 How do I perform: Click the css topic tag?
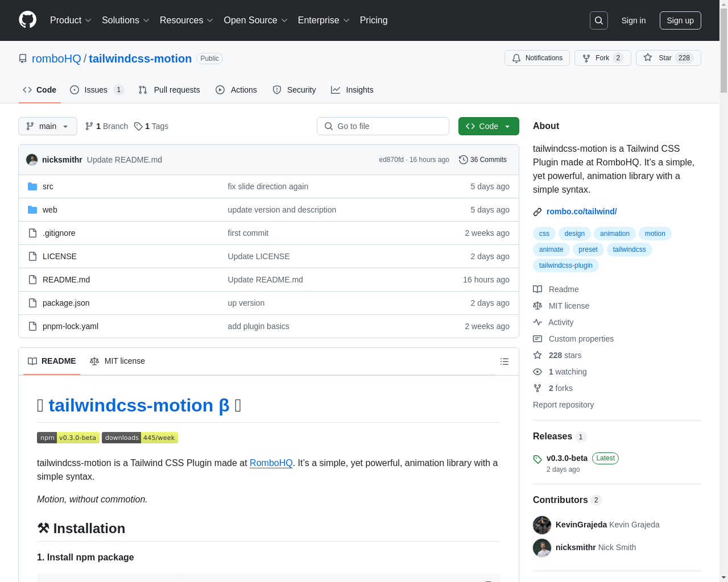[544, 234]
